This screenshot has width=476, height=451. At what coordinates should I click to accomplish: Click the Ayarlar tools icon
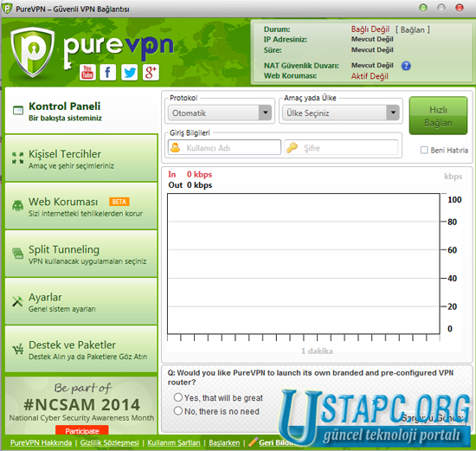click(x=17, y=301)
